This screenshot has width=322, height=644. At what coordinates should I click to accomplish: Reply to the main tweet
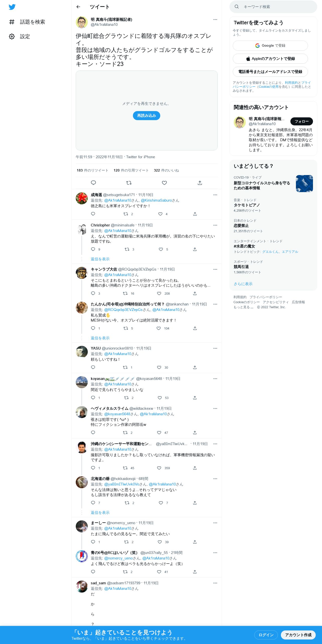93,183
